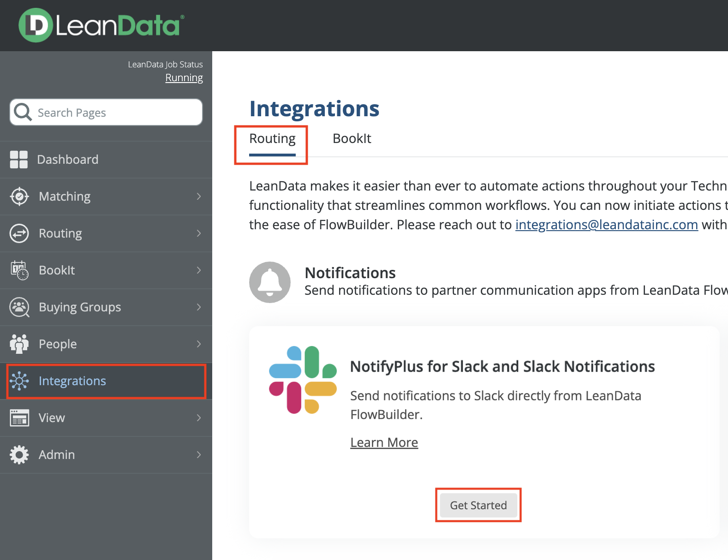Expand the Matching sidebar chevron
The image size is (728, 560).
199,197
